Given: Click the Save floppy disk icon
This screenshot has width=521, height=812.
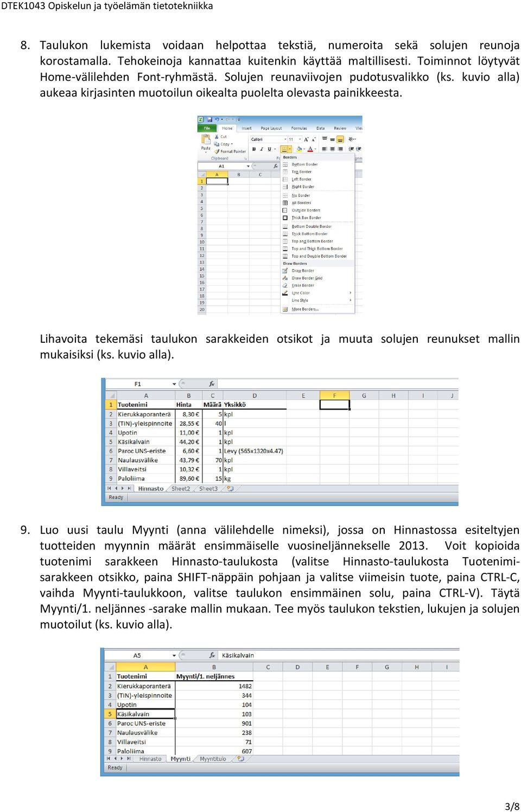Looking at the screenshot, I should (x=209, y=119).
